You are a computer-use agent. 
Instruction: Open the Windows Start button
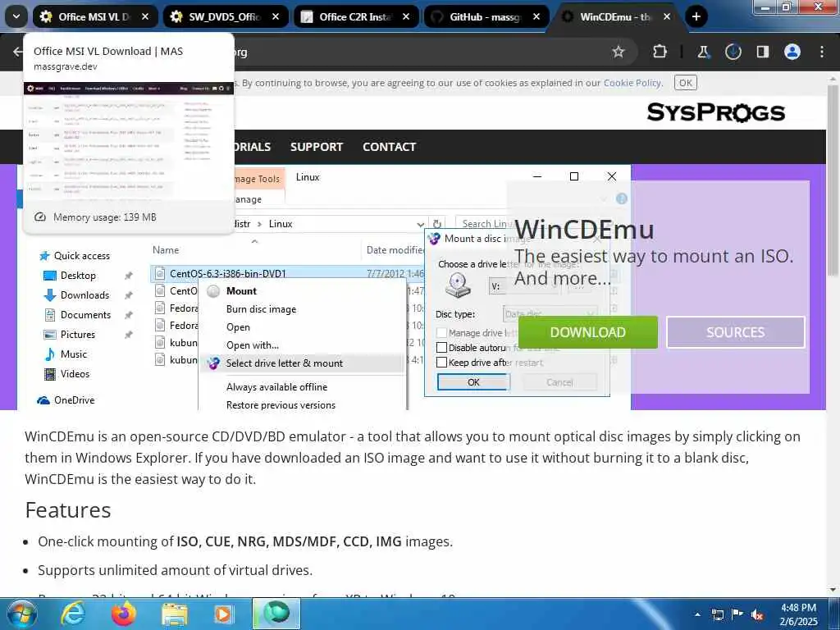21,614
